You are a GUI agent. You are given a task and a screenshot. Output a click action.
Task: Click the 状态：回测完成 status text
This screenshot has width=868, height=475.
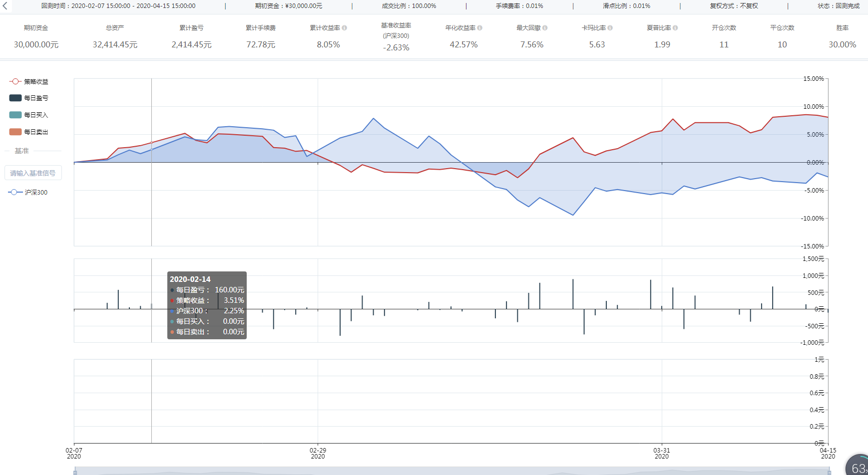tap(839, 6)
